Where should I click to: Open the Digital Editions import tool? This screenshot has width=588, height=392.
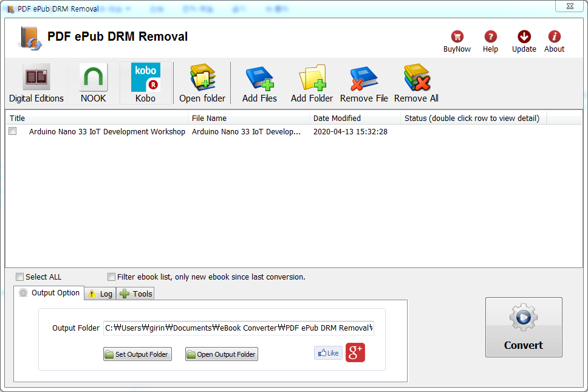coord(36,83)
